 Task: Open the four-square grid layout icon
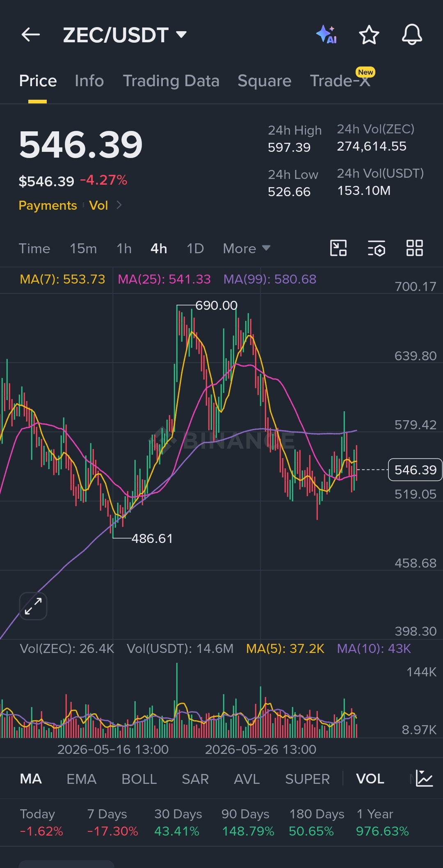click(415, 248)
